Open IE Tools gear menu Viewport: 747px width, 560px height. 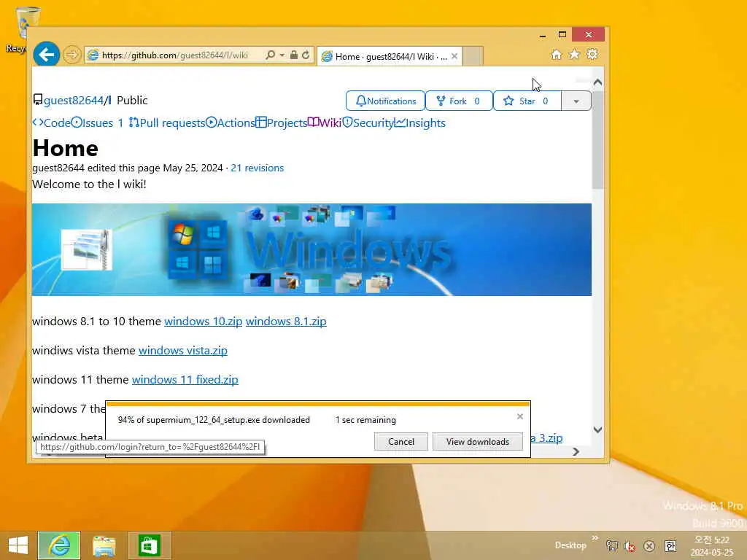tap(592, 54)
